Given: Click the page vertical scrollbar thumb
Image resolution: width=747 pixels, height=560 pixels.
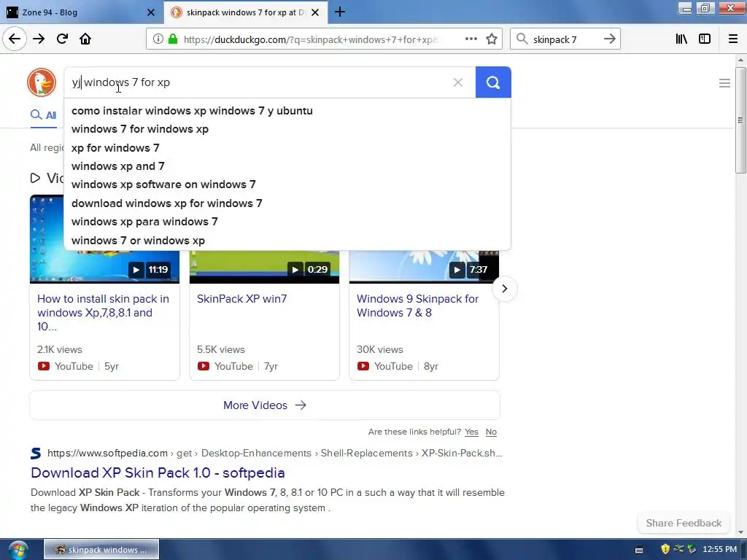Looking at the screenshot, I should point(740,120).
